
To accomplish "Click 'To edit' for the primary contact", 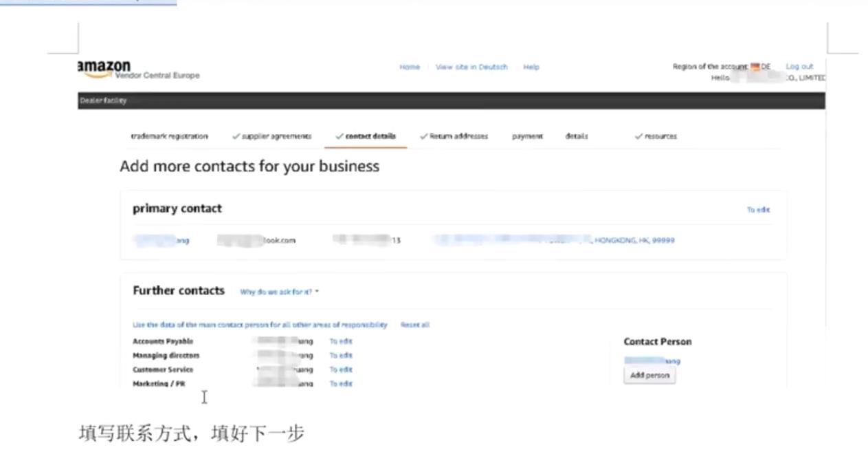I will (758, 209).
